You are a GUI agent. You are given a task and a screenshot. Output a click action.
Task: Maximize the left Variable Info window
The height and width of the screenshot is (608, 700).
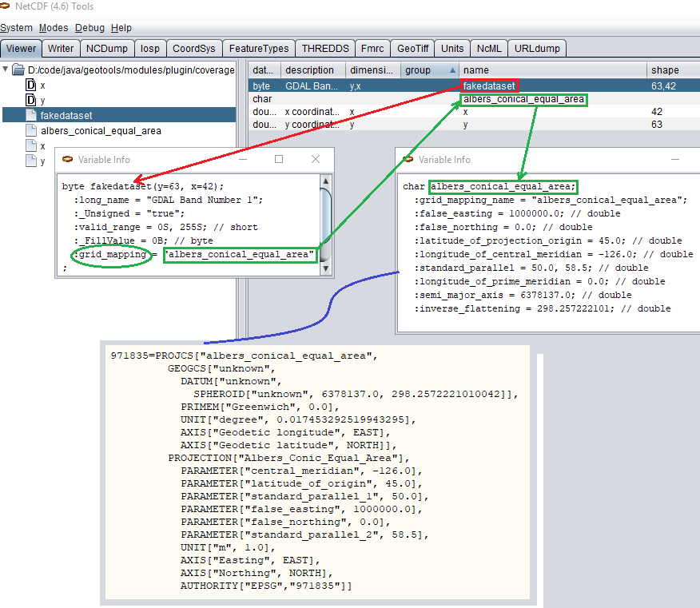(x=279, y=159)
